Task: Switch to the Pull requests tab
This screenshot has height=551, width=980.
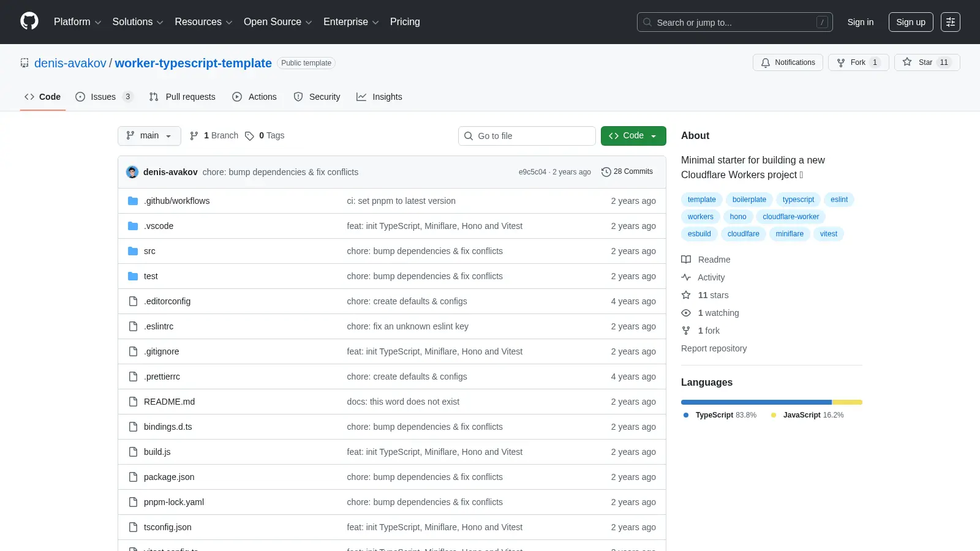Action: [x=183, y=97]
